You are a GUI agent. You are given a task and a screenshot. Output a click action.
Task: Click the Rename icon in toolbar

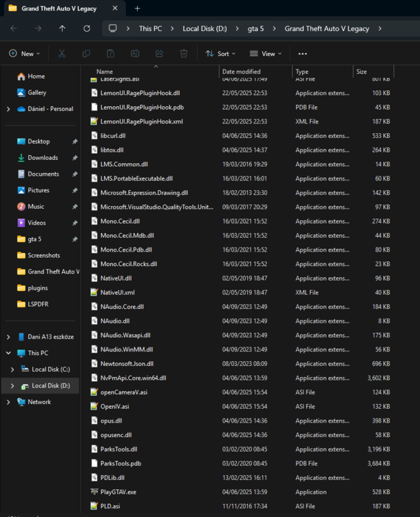click(135, 54)
